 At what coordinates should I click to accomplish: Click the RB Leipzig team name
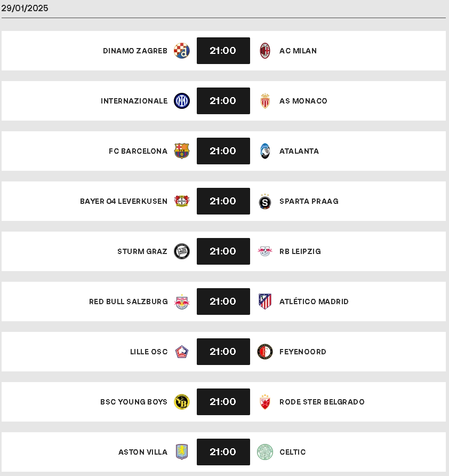click(300, 251)
